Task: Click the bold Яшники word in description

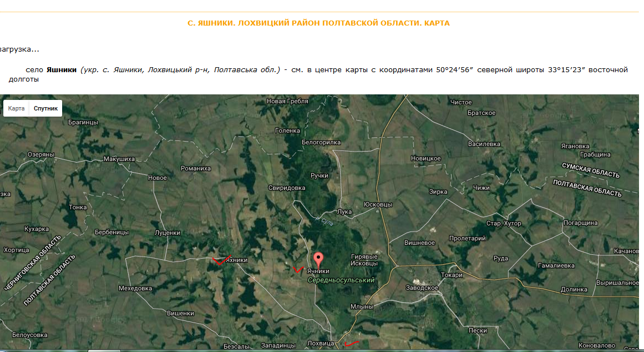Action: coord(61,69)
